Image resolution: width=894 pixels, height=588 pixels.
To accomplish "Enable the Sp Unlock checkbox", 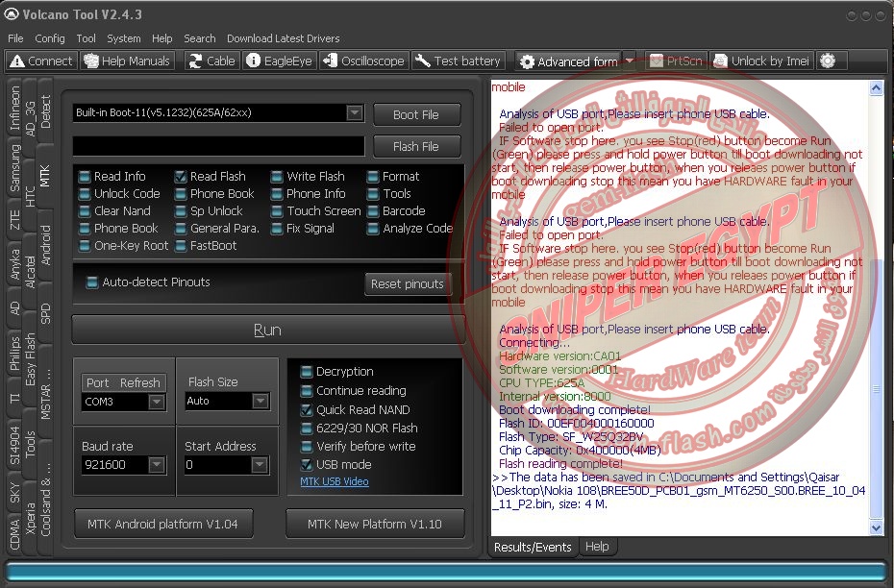I will click(181, 211).
